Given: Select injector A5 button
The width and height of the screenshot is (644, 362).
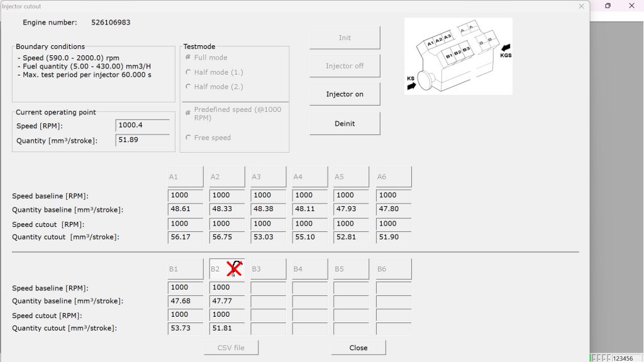Looking at the screenshot, I should pyautogui.click(x=351, y=177).
